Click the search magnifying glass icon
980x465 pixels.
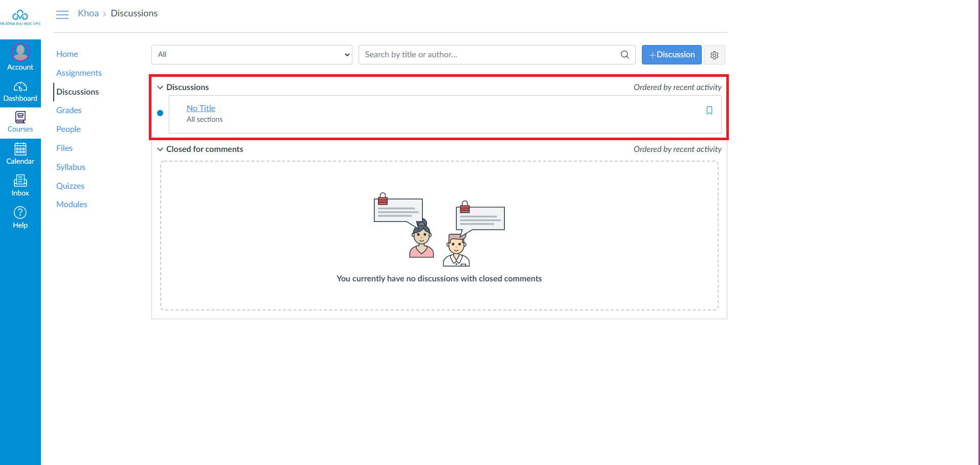click(625, 55)
